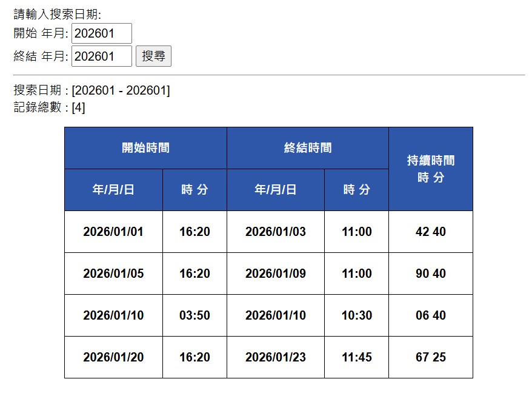The width and height of the screenshot is (532, 393).
Task: Click the end time 11:45 cell
Action: [x=357, y=357]
